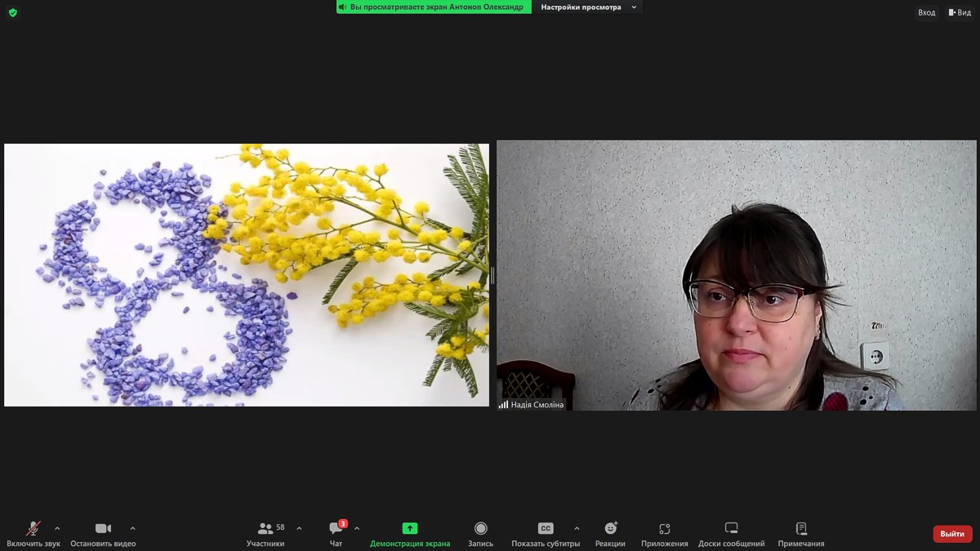This screenshot has width=980, height=551.
Task: Start recording with Запись button
Action: pos(480,534)
